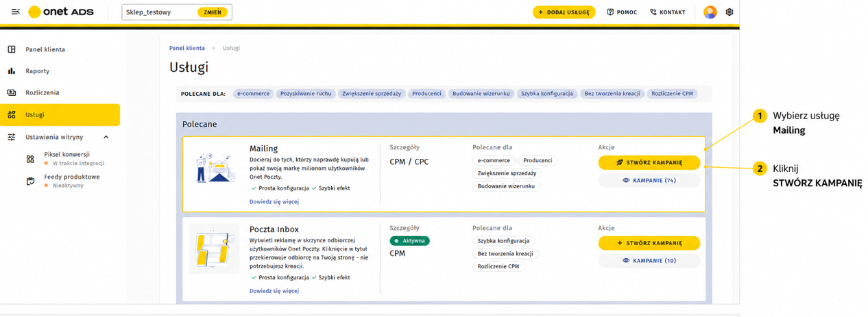Click the KONTAKT phone icon
The height and width of the screenshot is (317, 868).
tap(653, 12)
